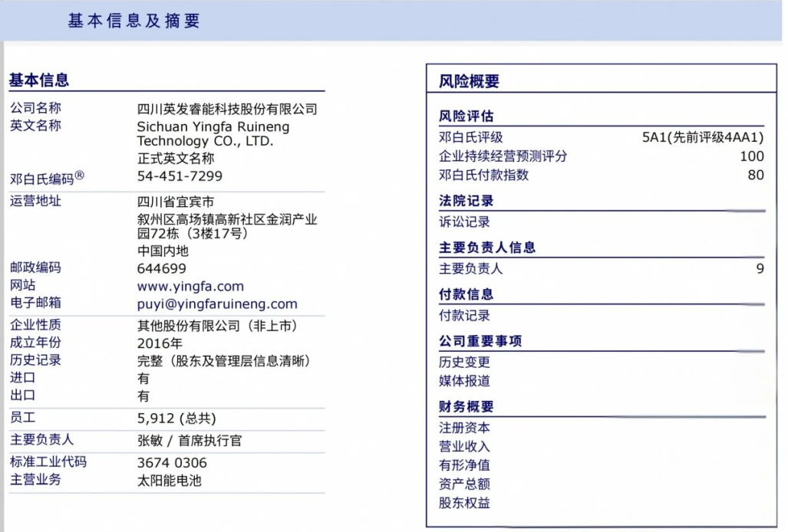788x532 pixels.
Task: Open the 股东权益 link
Action: tap(464, 503)
